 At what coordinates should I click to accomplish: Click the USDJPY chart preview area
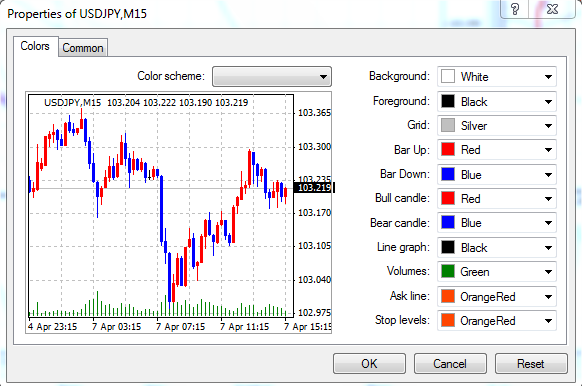pyautogui.click(x=179, y=213)
